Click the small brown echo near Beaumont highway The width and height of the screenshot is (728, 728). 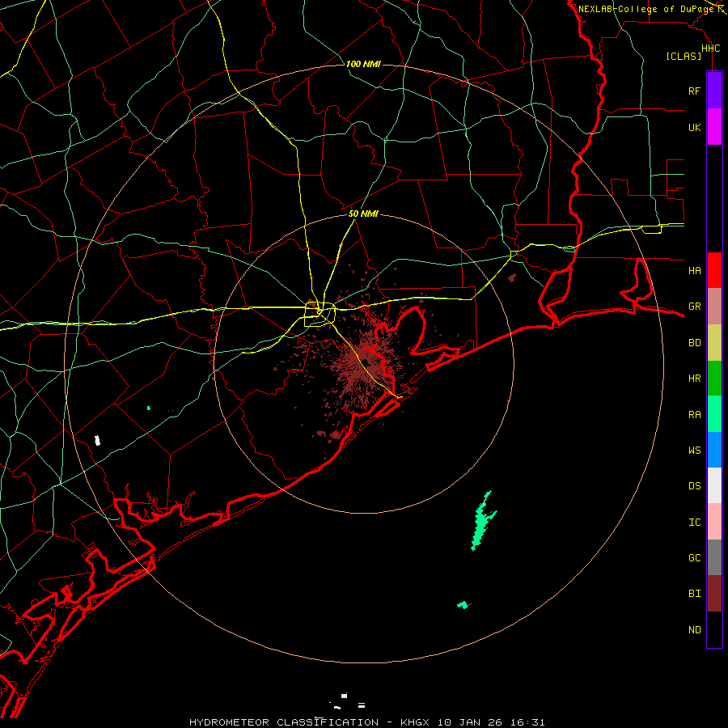pos(512,277)
